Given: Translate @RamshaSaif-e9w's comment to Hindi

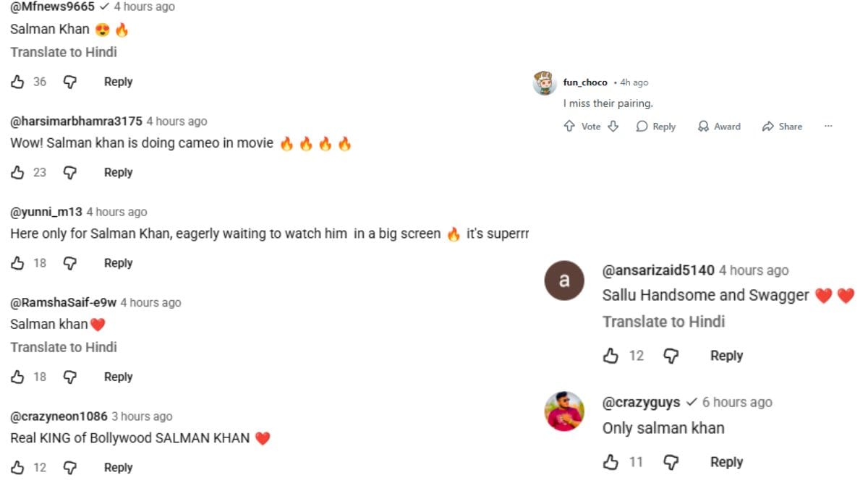Looking at the screenshot, I should click(x=63, y=347).
